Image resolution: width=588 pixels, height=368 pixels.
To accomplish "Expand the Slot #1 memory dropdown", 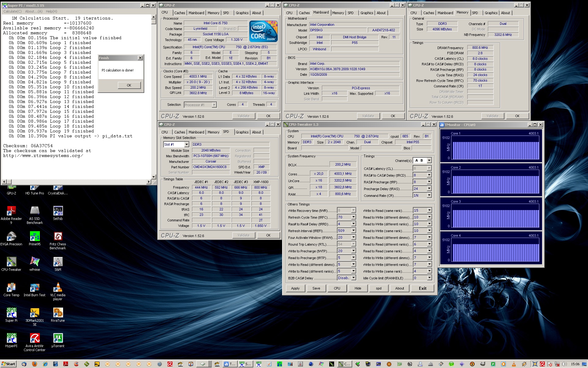I will click(187, 144).
